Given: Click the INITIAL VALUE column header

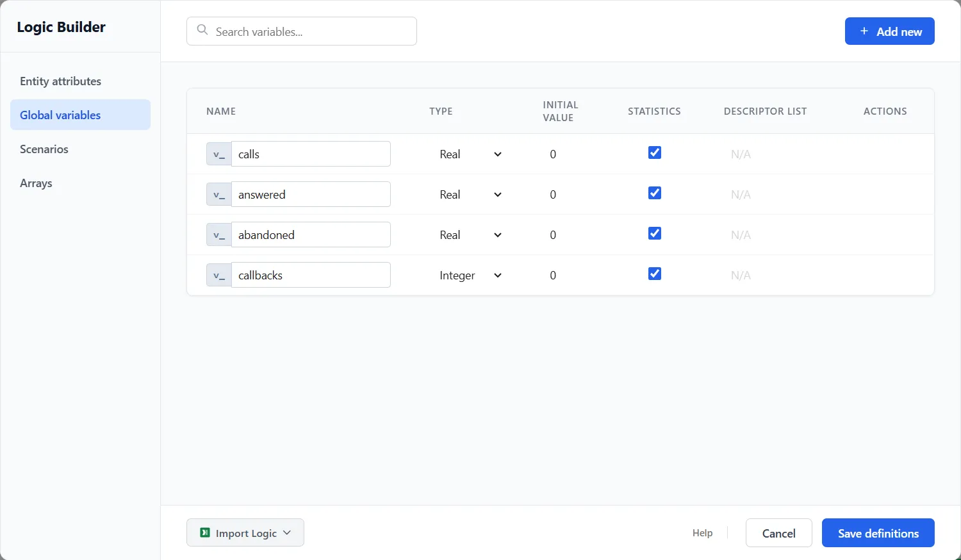Looking at the screenshot, I should point(561,111).
